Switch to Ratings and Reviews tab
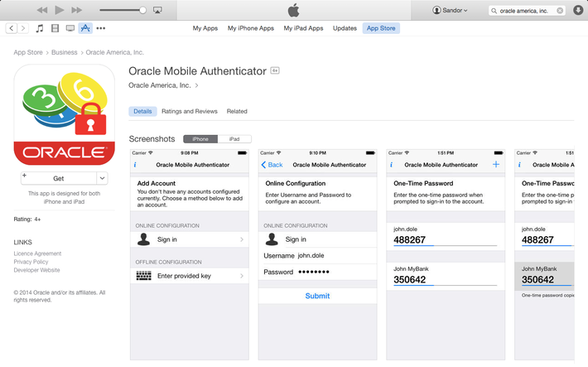The image size is (588, 367). [190, 112]
